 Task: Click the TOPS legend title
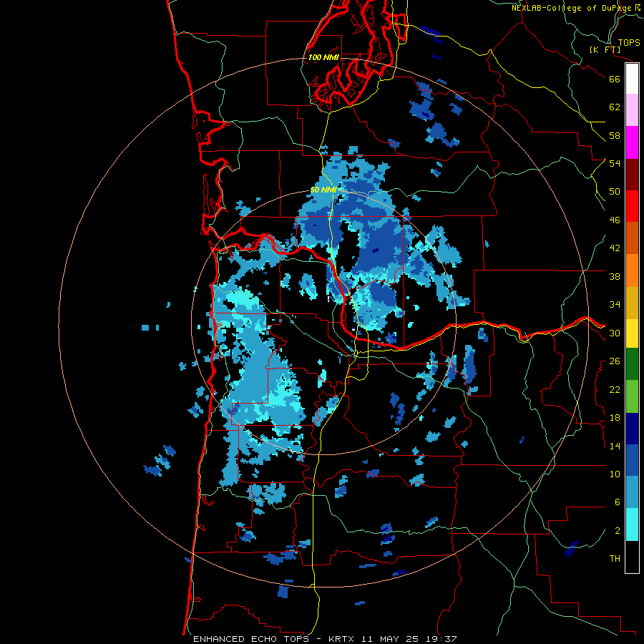coord(629,42)
